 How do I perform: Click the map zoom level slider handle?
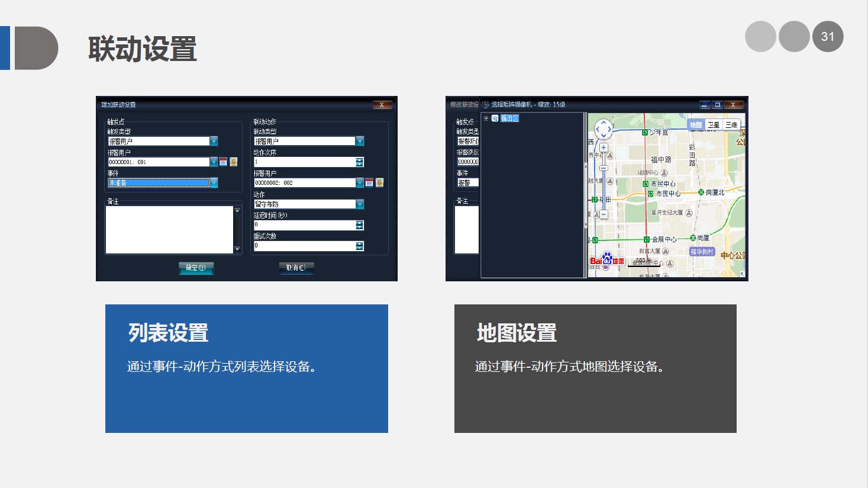pyautogui.click(x=604, y=168)
